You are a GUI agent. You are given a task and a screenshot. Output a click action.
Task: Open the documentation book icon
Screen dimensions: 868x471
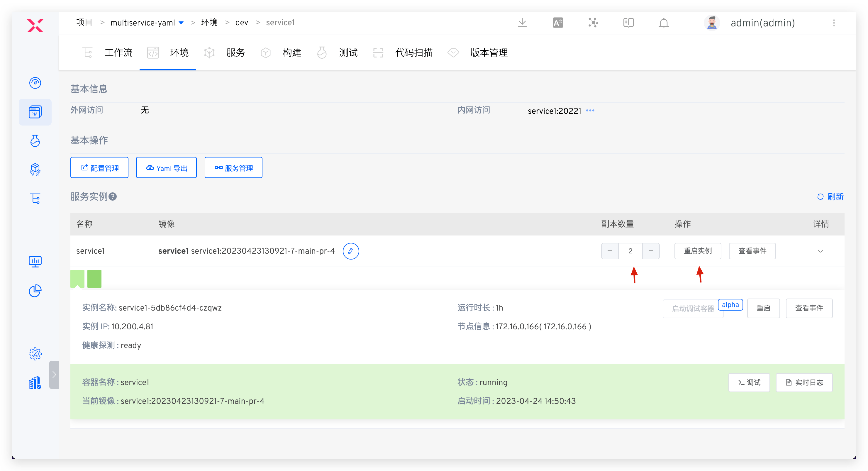pos(628,23)
